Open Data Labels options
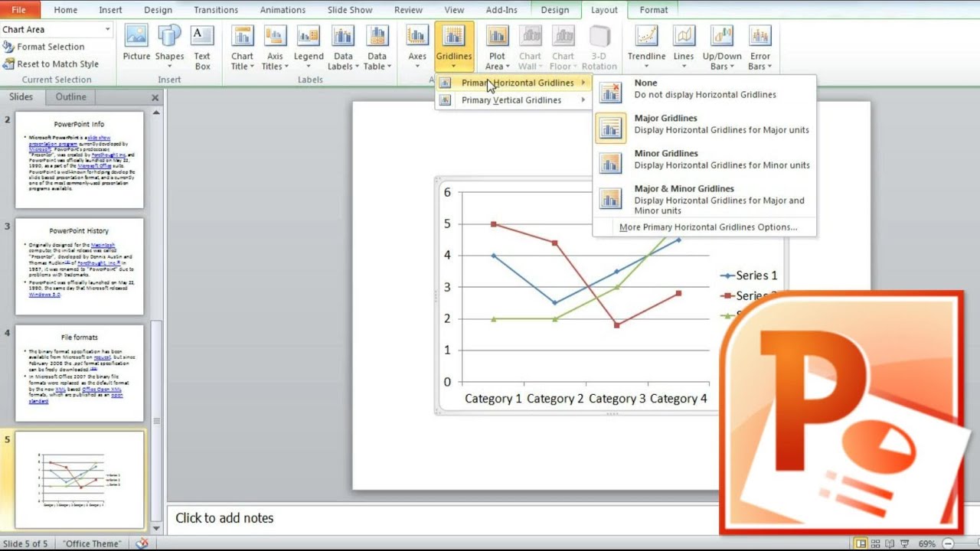 point(342,46)
